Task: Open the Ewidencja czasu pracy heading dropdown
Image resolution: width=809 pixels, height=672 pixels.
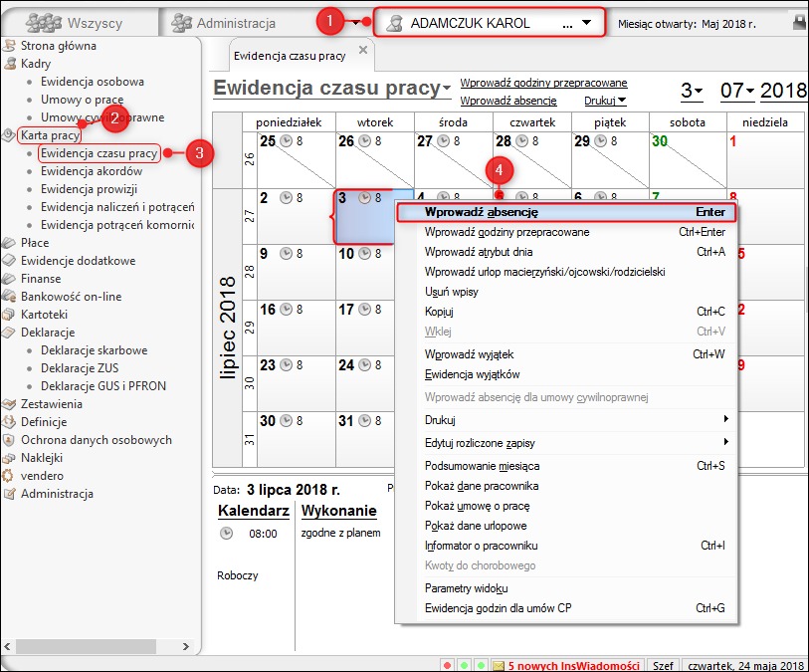Action: (x=447, y=88)
